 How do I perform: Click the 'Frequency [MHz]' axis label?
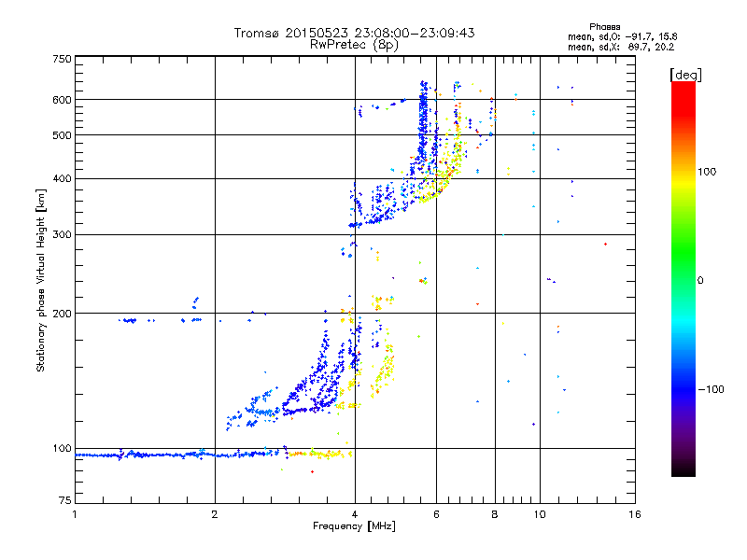(354, 526)
